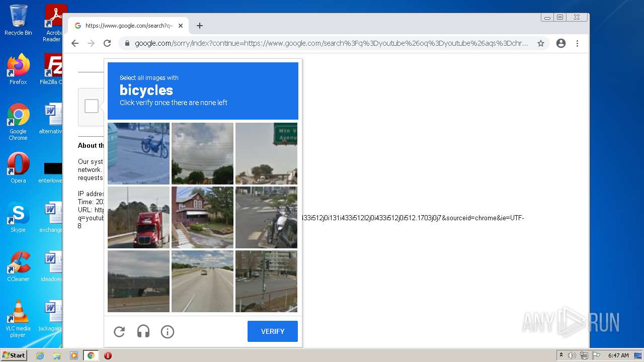The image size is (644, 362).
Task: Select the tile with cloudy sky and power lines
Action: pyautogui.click(x=202, y=153)
